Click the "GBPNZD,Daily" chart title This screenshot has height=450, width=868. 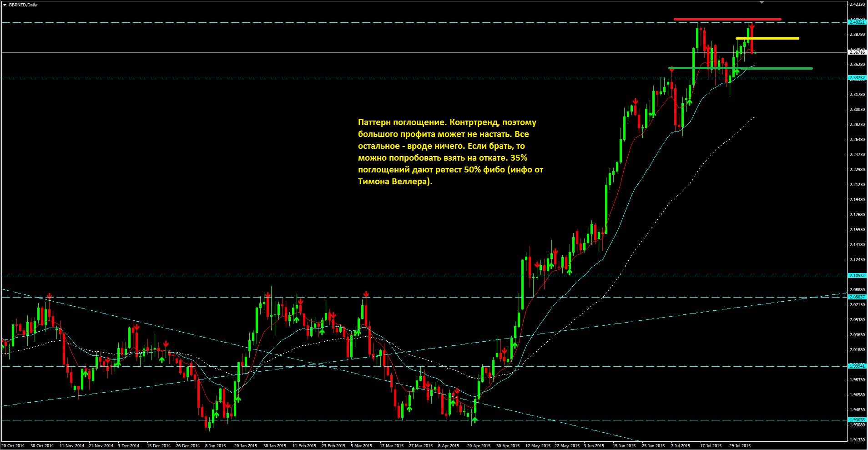23,5
